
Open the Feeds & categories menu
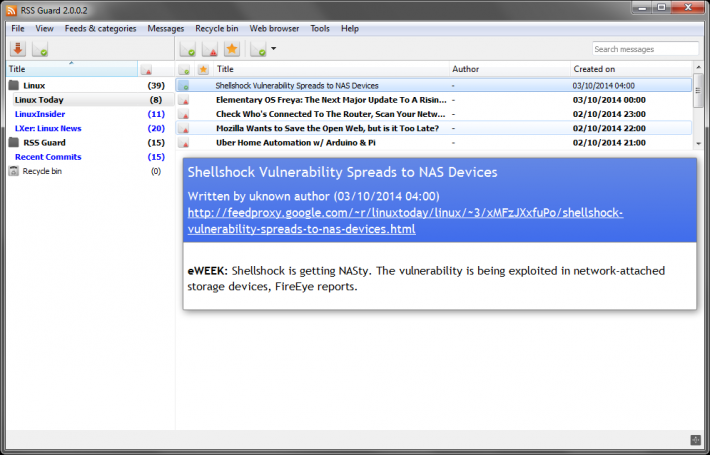[101, 29]
